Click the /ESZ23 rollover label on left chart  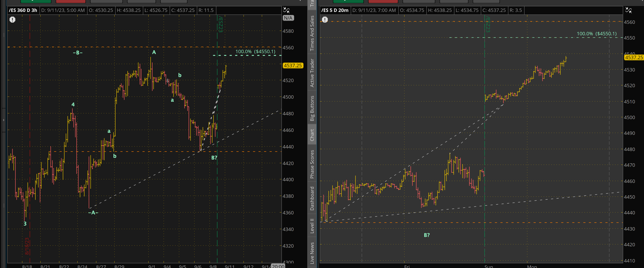coord(220,24)
